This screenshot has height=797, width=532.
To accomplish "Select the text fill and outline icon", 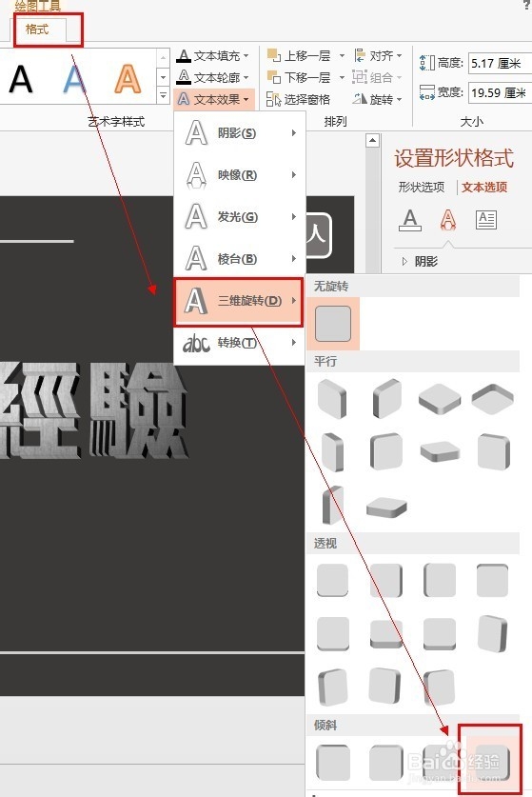I will pos(410,220).
